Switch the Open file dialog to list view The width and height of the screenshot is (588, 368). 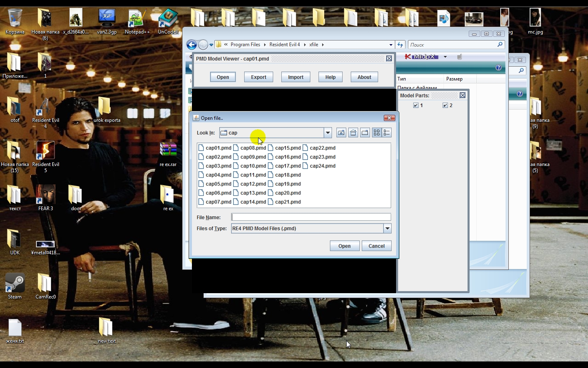point(376,132)
